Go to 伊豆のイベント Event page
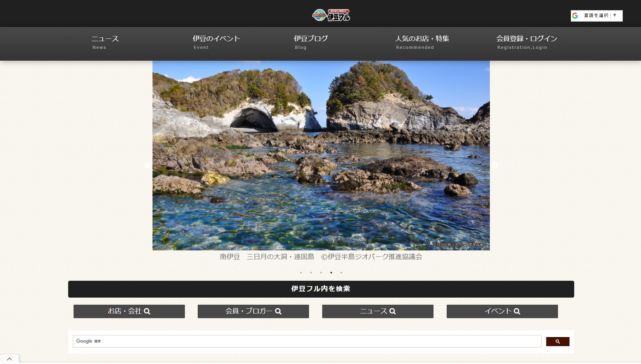 pos(216,42)
